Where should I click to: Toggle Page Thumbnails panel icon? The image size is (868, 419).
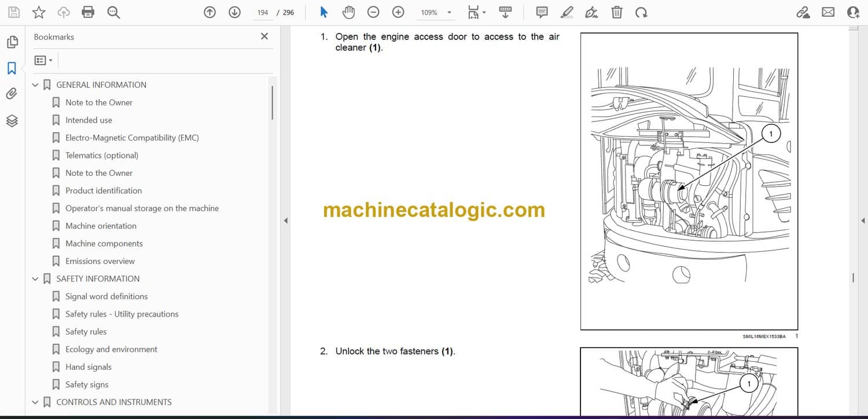point(12,42)
